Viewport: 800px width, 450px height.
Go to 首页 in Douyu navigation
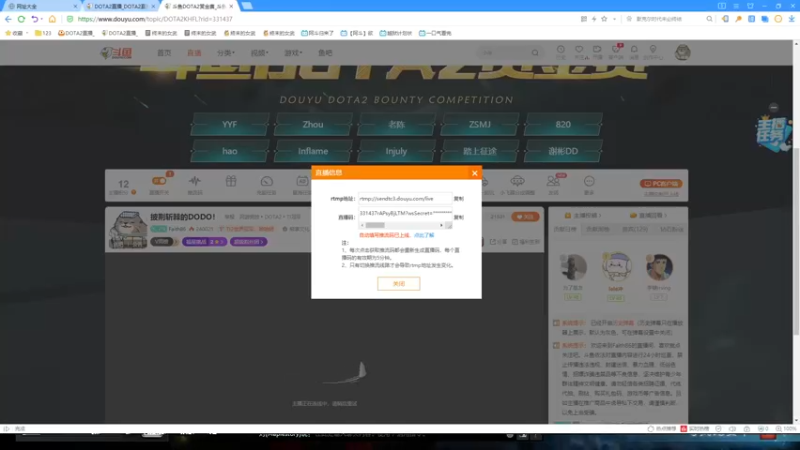164,53
